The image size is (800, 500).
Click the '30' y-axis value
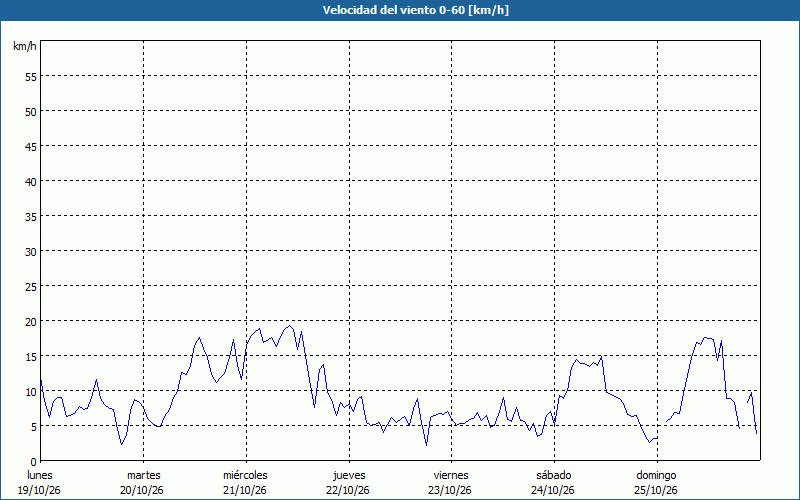tap(31, 252)
